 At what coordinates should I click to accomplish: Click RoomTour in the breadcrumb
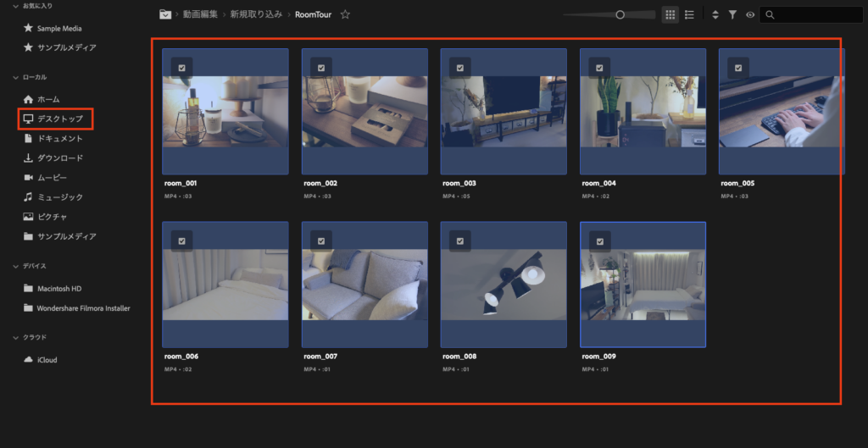(x=314, y=14)
